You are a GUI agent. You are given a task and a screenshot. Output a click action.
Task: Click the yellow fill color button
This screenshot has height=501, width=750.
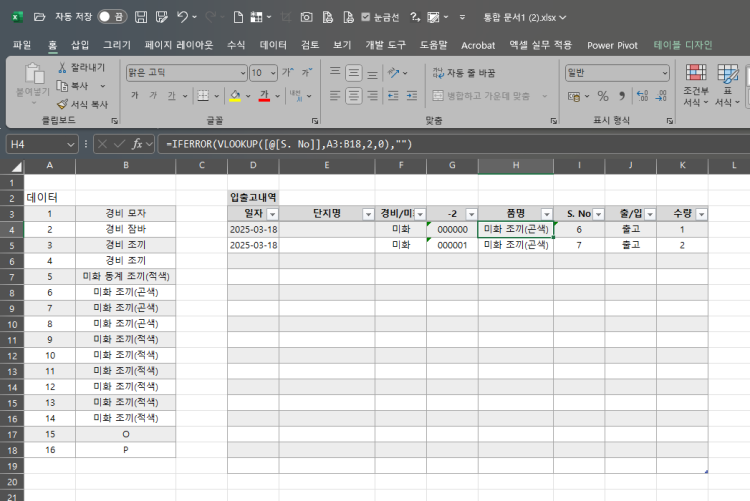point(234,96)
